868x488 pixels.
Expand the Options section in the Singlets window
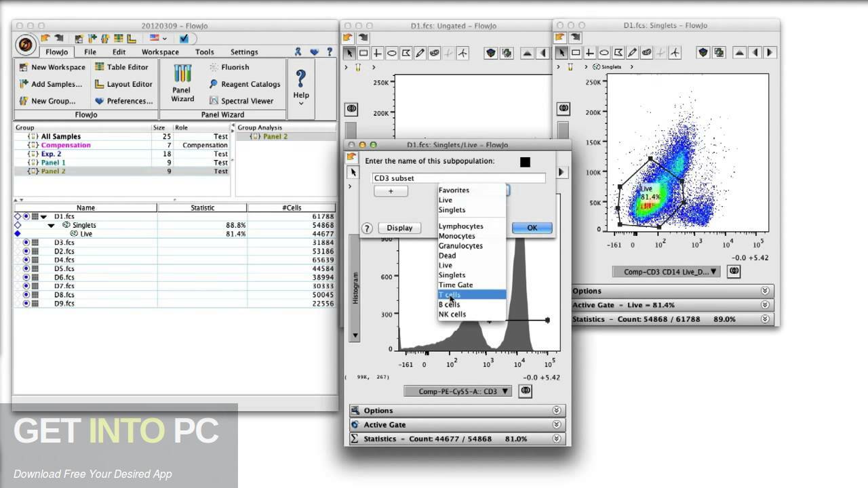point(765,291)
